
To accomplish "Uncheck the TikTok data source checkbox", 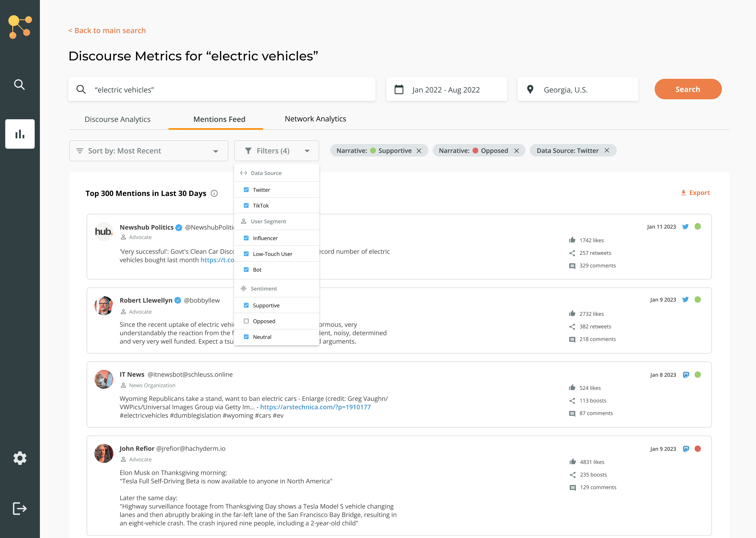I will [x=246, y=205].
